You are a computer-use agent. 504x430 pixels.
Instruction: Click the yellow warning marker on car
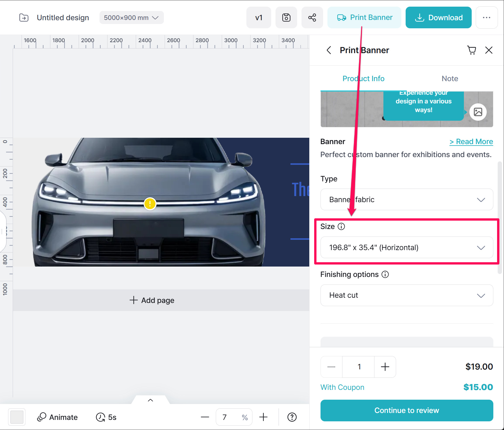click(x=150, y=204)
